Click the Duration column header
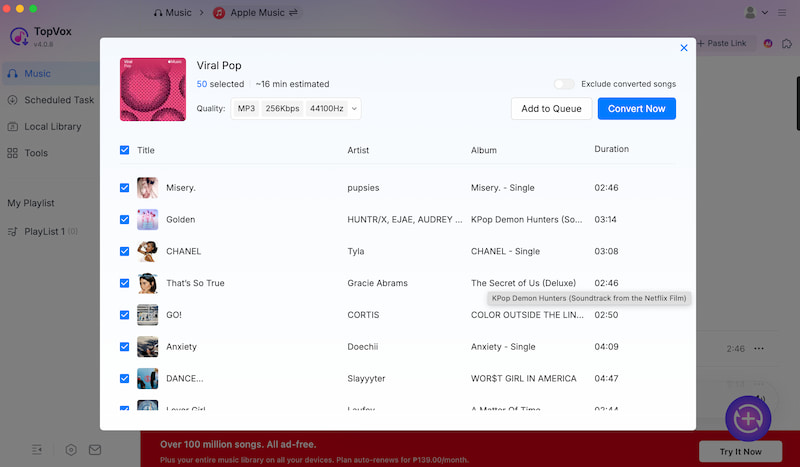The width and height of the screenshot is (800, 467). (611, 149)
